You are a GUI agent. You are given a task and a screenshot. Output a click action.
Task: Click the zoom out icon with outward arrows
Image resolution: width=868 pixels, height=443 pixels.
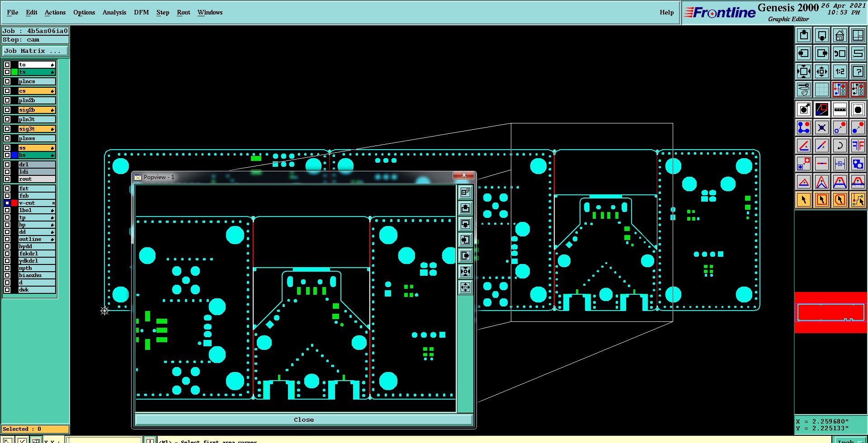point(822,71)
